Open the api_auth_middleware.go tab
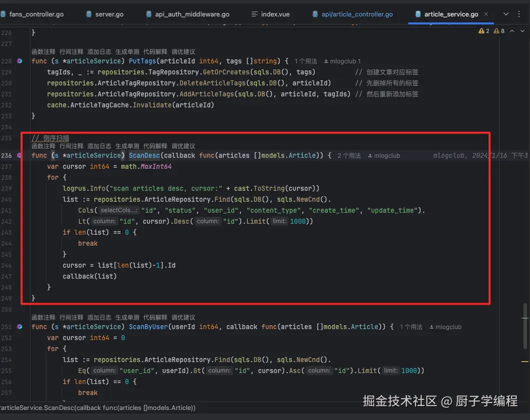Screen dimensions: 530x420 (x=188, y=14)
